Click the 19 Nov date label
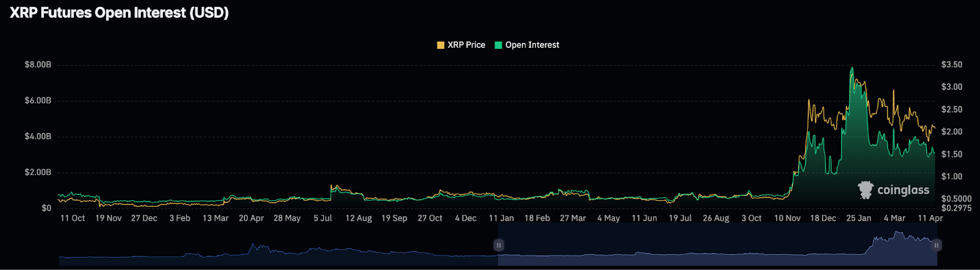This screenshot has width=980, height=270. pos(108,218)
